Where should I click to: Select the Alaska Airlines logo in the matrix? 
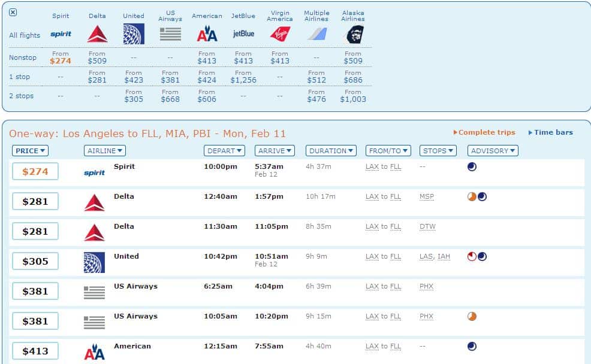click(x=355, y=34)
